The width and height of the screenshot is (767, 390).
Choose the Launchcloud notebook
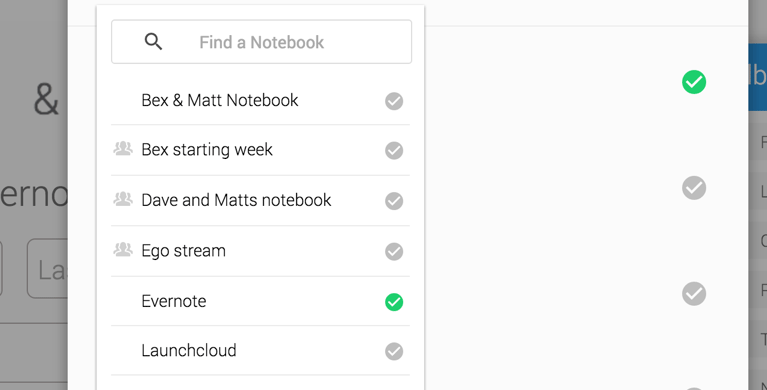[189, 350]
